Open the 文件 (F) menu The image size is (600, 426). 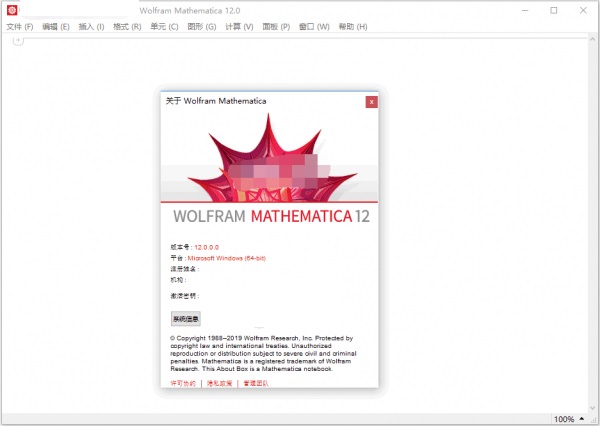20,26
